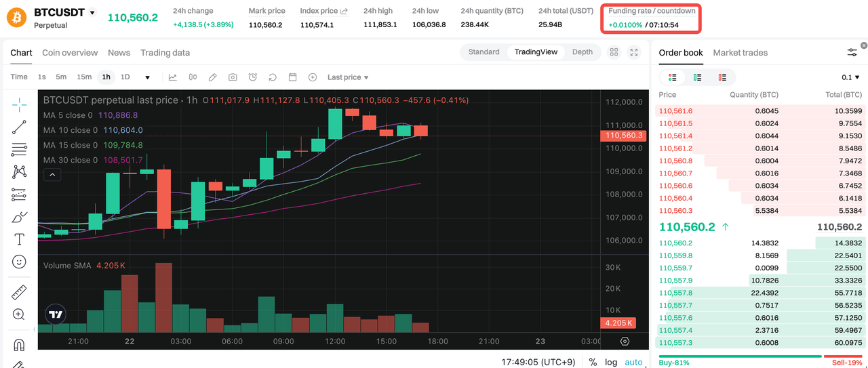
Task: Select the text annotation tool
Action: tap(19, 239)
